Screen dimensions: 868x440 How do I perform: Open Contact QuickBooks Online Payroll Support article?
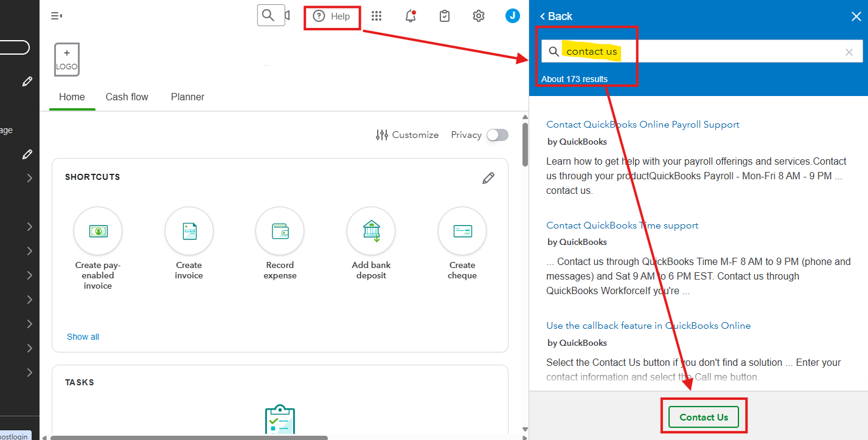(642, 125)
